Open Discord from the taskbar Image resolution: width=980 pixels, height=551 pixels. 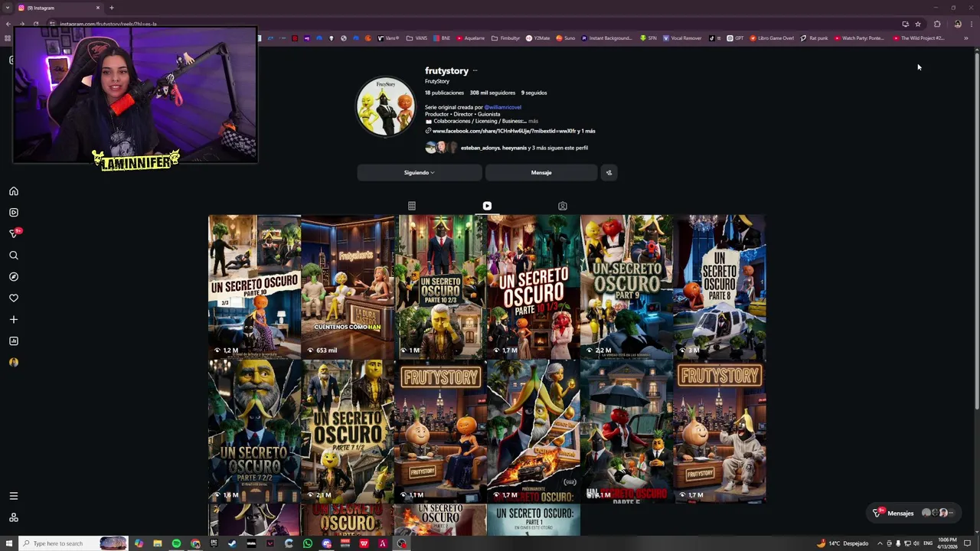click(326, 543)
